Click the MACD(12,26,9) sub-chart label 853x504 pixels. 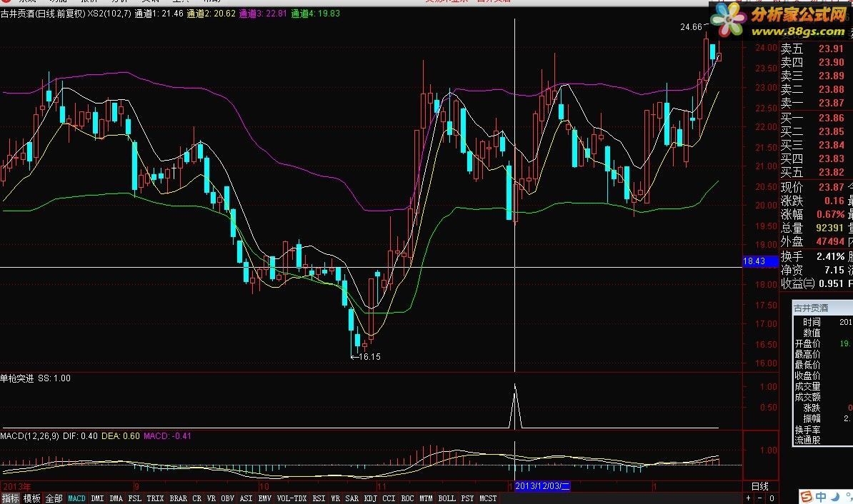(29, 436)
